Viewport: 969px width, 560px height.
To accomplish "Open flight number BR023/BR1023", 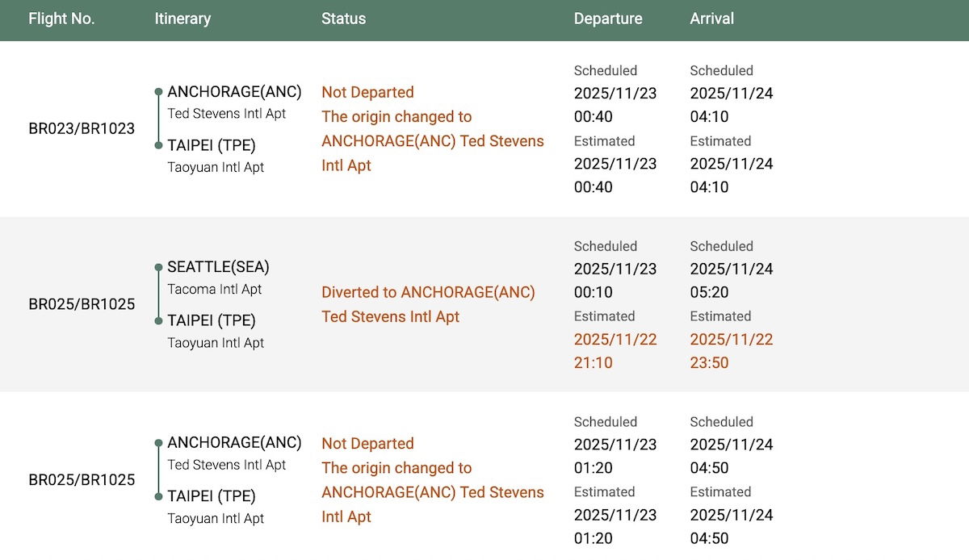I will click(x=82, y=129).
